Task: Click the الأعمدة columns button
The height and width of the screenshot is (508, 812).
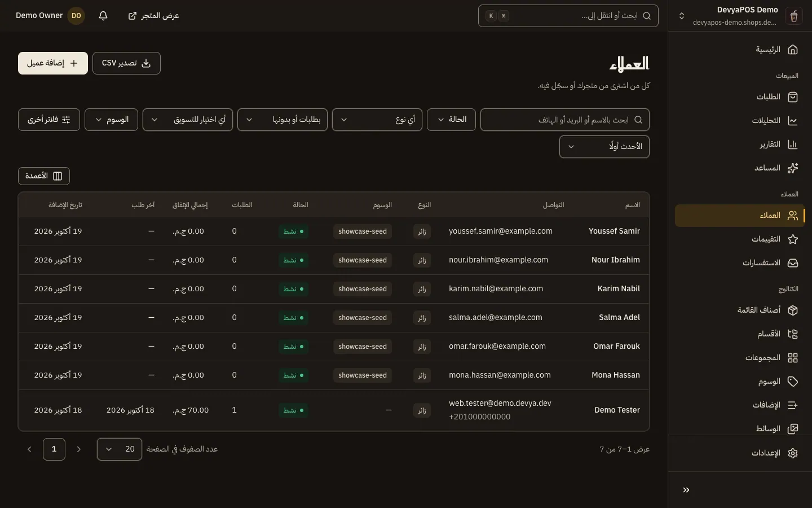Action: 44,176
